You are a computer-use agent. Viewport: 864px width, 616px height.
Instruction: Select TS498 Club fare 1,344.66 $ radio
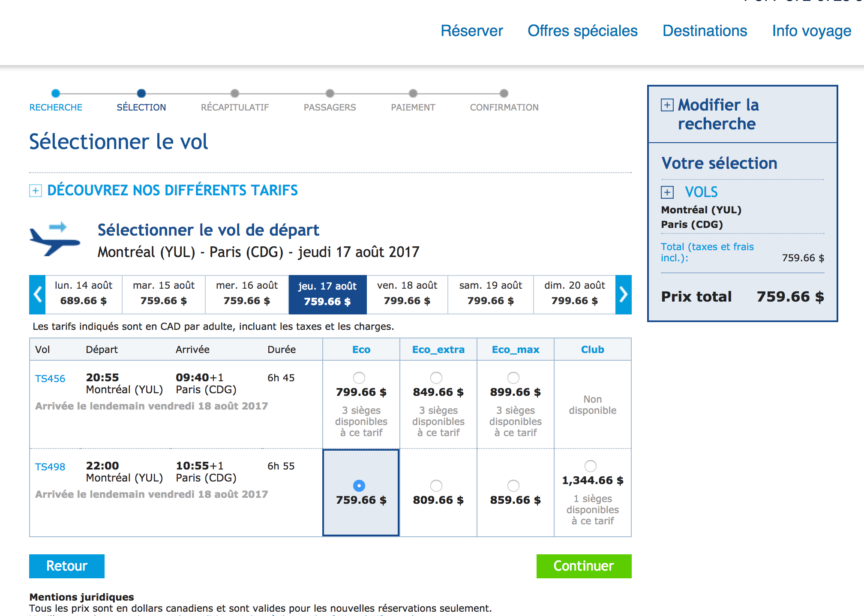tap(591, 466)
